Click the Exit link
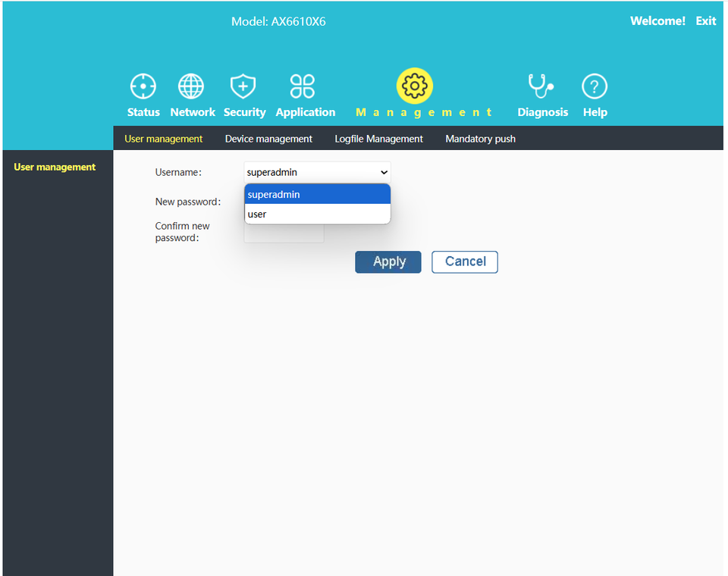The width and height of the screenshot is (728, 576). point(705,21)
